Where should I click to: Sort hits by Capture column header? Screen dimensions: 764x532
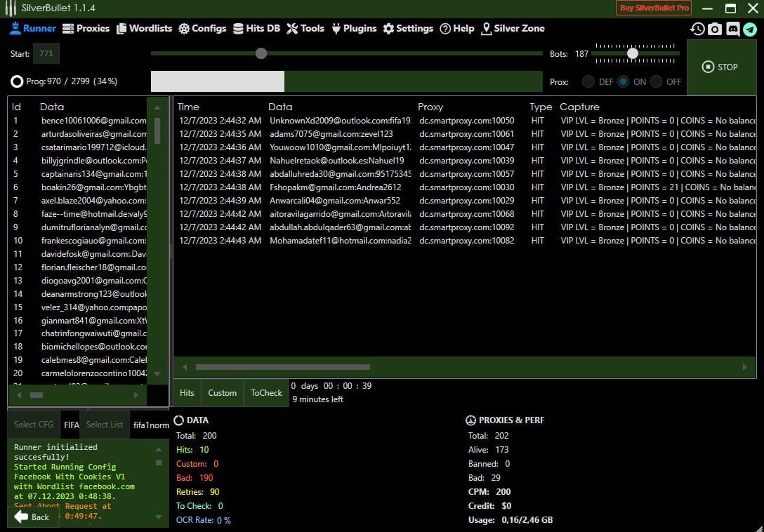[579, 107]
